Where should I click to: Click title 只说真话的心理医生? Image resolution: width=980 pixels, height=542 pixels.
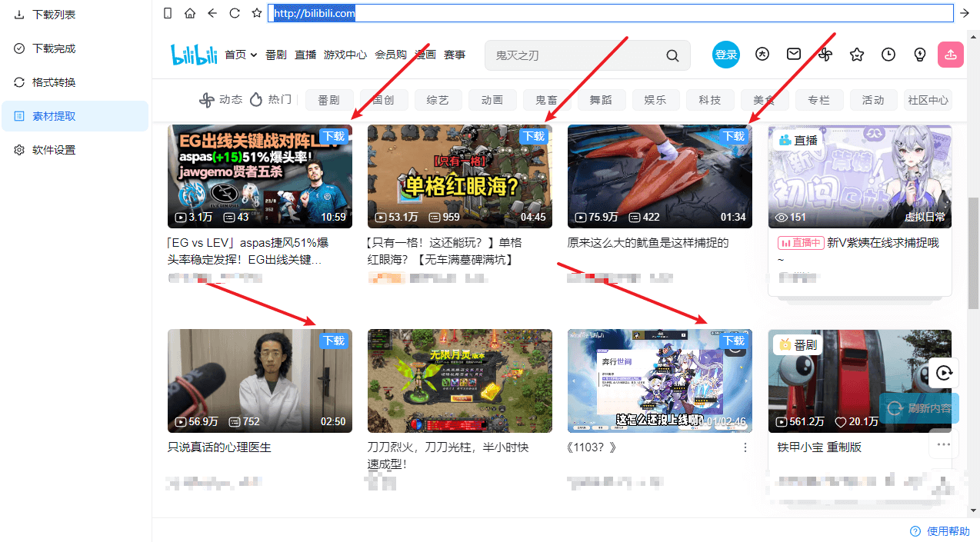pos(219,447)
